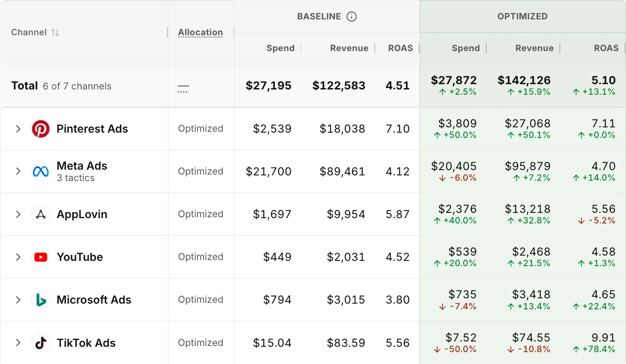The width and height of the screenshot is (626, 364).
Task: Click the Baseline ROAS column header
Action: pos(400,48)
